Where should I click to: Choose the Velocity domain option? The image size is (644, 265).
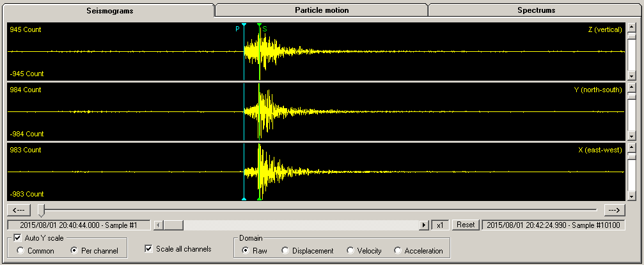[350, 250]
